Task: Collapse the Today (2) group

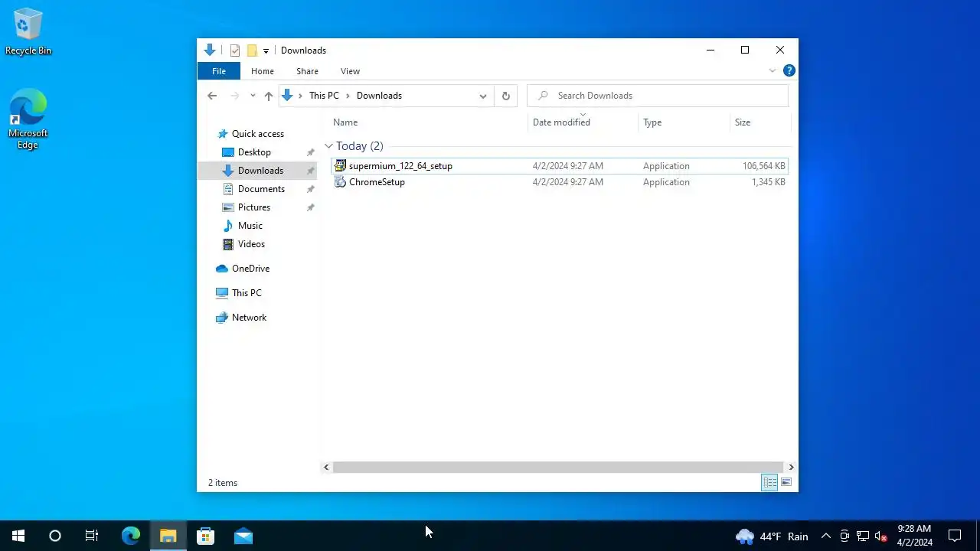Action: click(328, 146)
